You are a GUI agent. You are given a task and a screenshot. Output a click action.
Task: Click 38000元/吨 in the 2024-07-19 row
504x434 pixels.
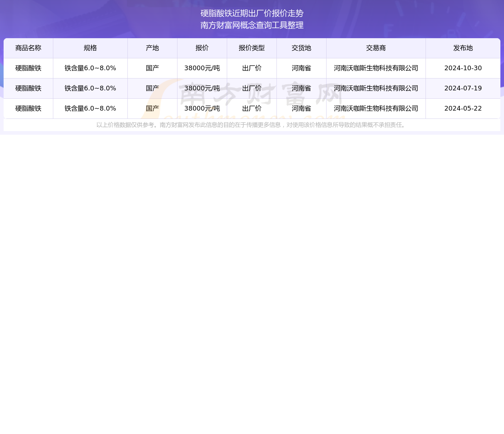click(202, 88)
